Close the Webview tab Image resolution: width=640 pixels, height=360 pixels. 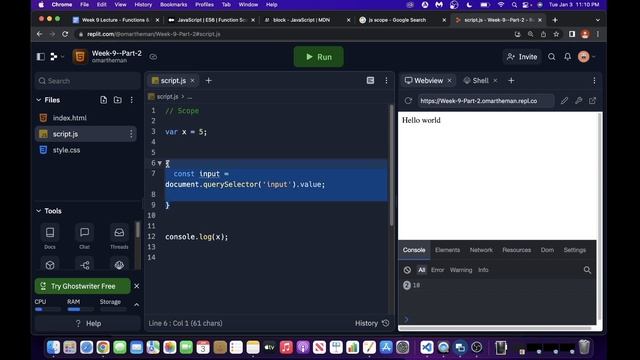[x=450, y=81]
